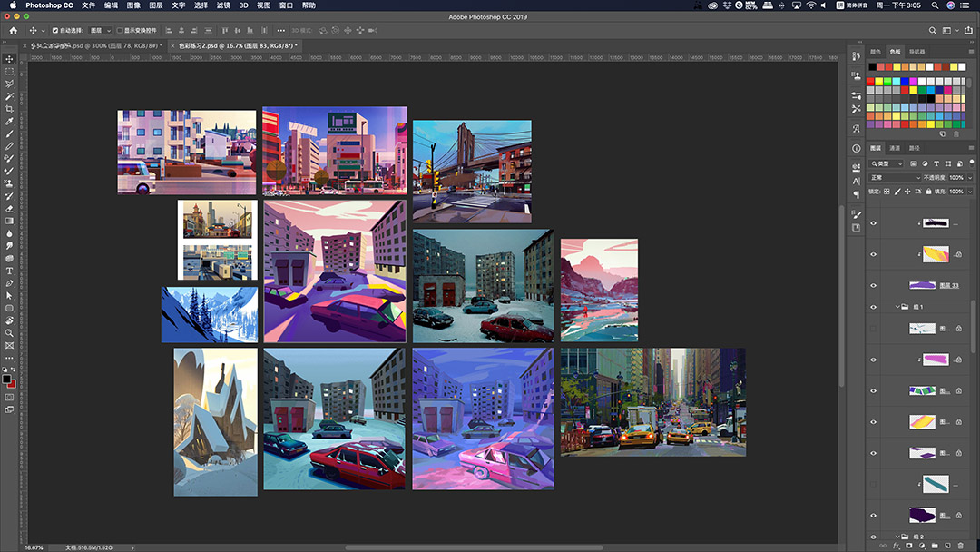
Task: Click the New York taxi street thumbnail image
Action: coord(652,401)
